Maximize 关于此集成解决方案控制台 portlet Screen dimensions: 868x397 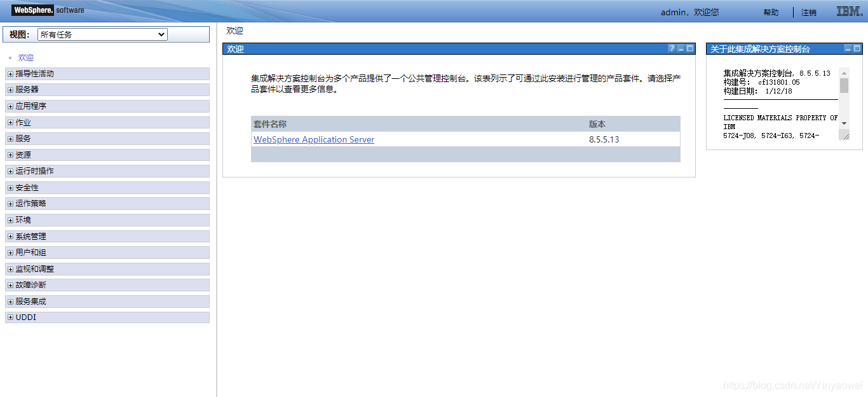coord(857,49)
